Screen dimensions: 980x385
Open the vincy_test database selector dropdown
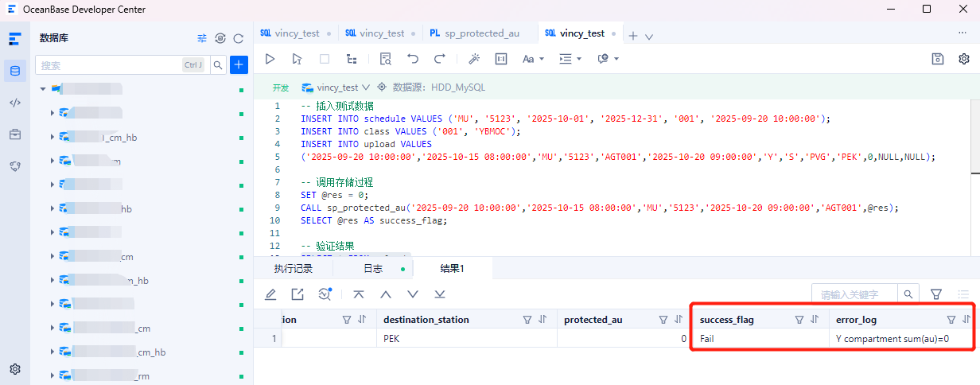(336, 87)
